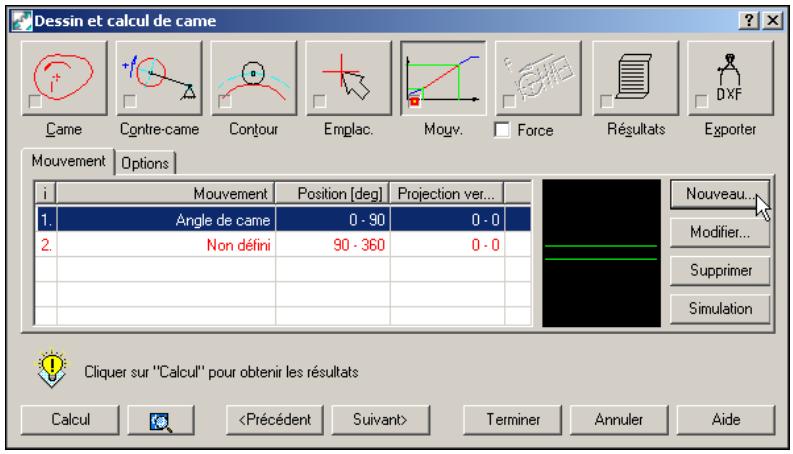Viewport: 793px width, 454px height.
Task: Toggle the small checkbox on Came icon
Action: pyautogui.click(x=35, y=101)
